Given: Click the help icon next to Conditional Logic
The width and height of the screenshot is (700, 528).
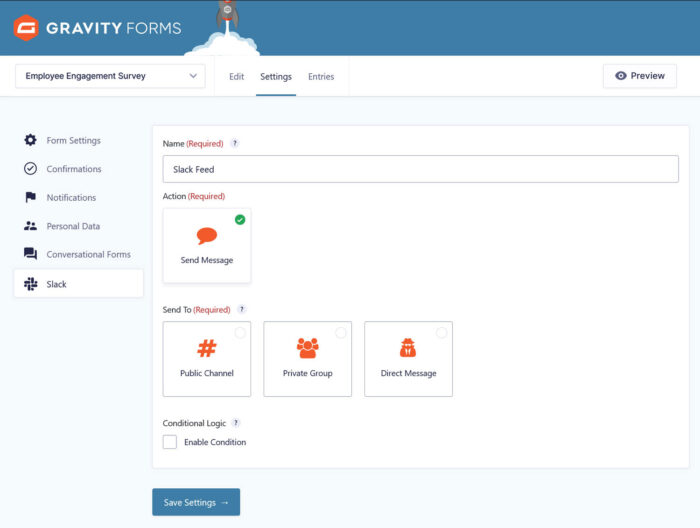Looking at the screenshot, I should coord(236,423).
